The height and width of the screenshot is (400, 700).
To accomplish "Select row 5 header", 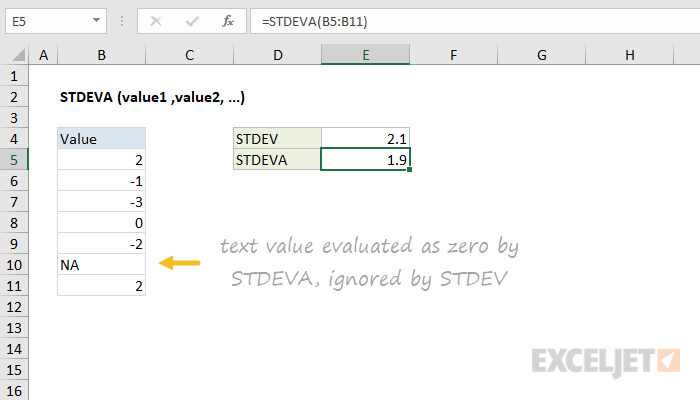I will [14, 160].
